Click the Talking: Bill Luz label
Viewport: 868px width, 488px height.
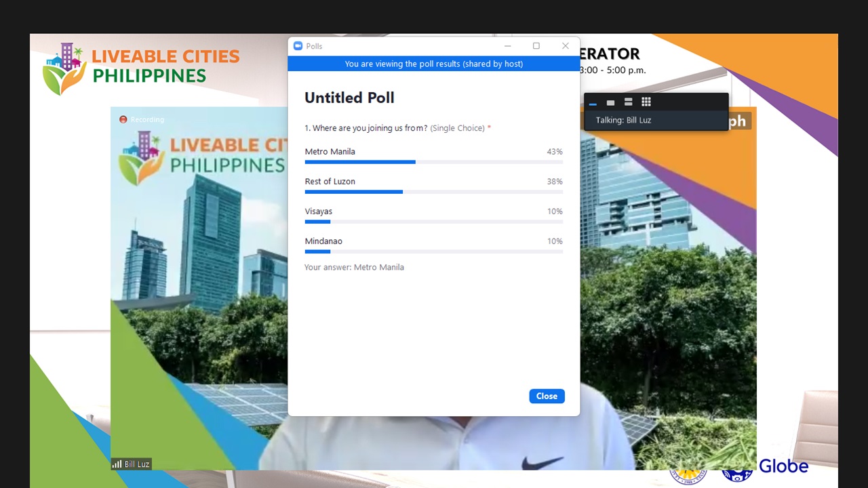pyautogui.click(x=623, y=120)
